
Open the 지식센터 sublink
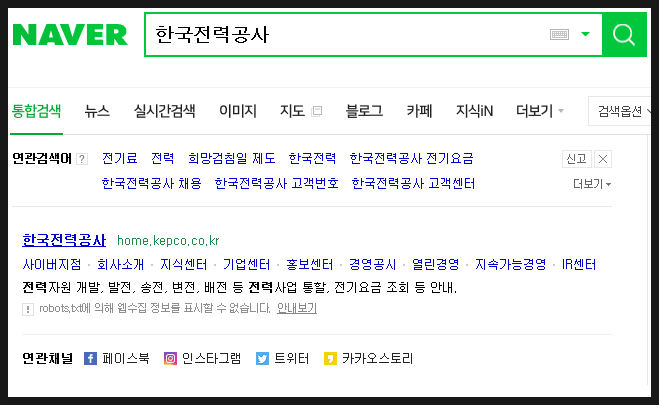pyautogui.click(x=184, y=264)
